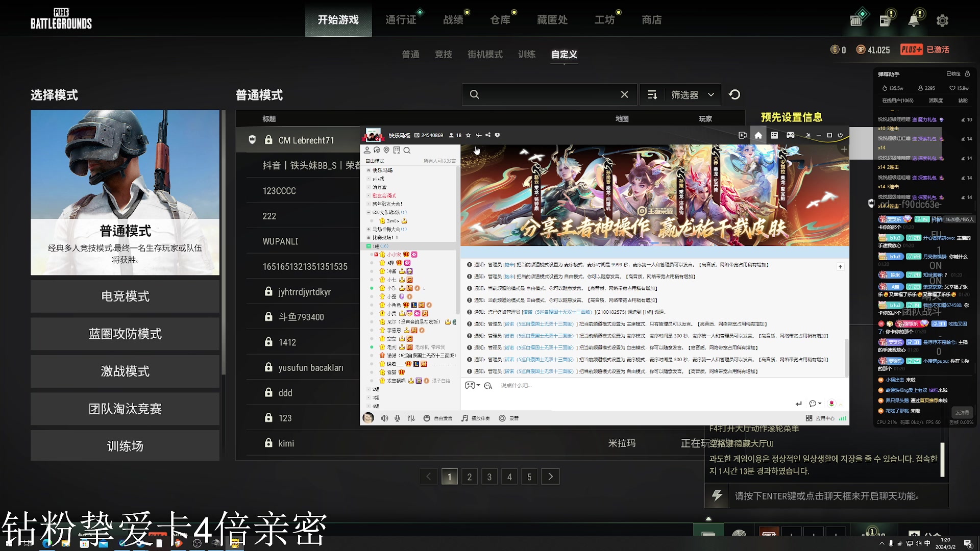This screenshot has height=551, width=980.
Task: Expand the 2组 member group
Action: tap(374, 389)
